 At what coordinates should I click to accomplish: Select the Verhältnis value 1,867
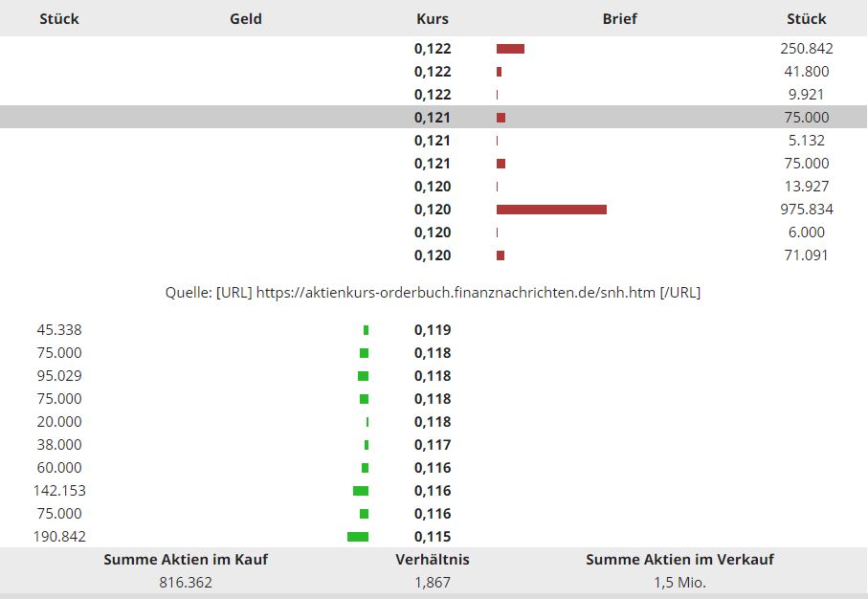coord(433,581)
